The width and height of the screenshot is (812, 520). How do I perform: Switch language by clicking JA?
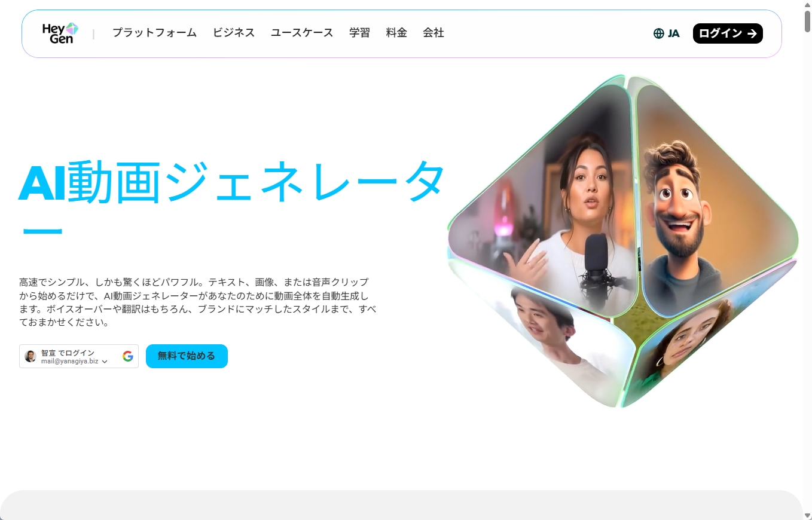tap(673, 33)
